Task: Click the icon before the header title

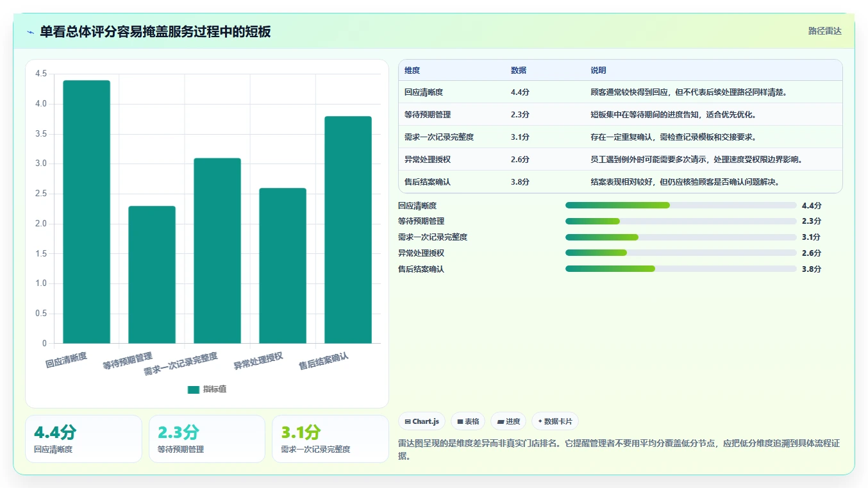Action: click(31, 32)
